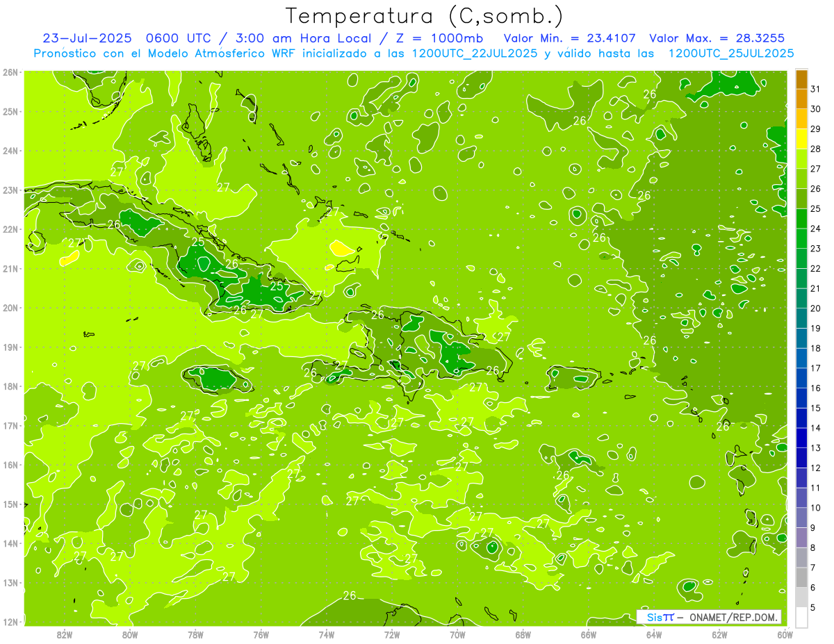Viewport: 834px width, 644px height.
Task: Click the '62W' longitude axis label
Action: point(719,634)
